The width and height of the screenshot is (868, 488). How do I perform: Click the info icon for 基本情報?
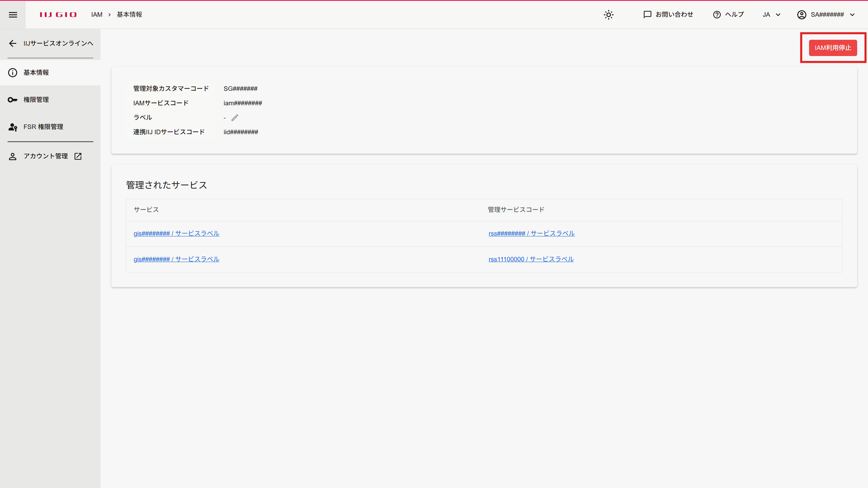12,72
